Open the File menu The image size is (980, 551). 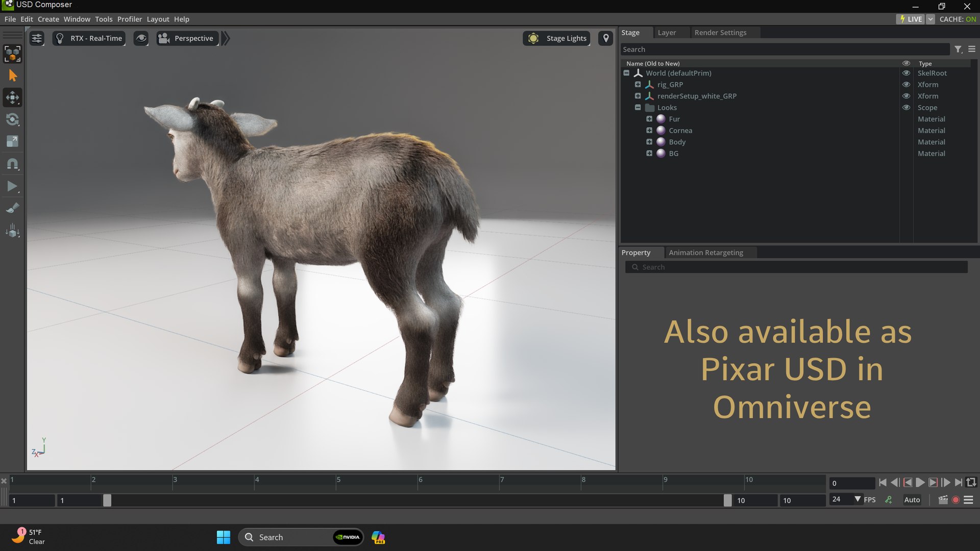tap(10, 19)
